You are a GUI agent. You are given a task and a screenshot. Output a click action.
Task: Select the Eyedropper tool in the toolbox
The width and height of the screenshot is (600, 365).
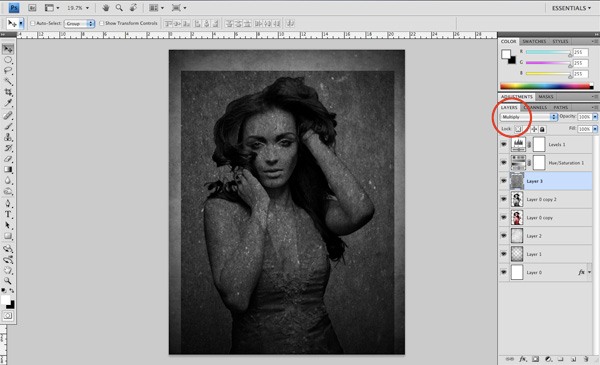tap(8, 103)
